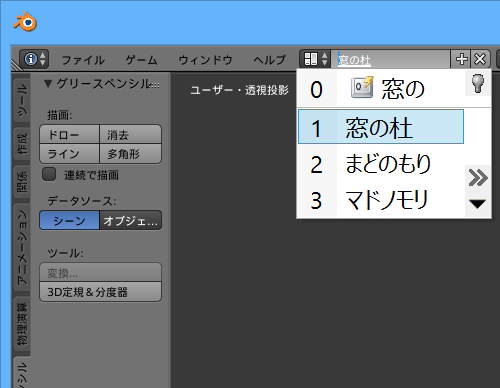Viewport: 500px width, 388px height.
Task: Choose candidate 3 マドノモリ
Action: (381, 200)
